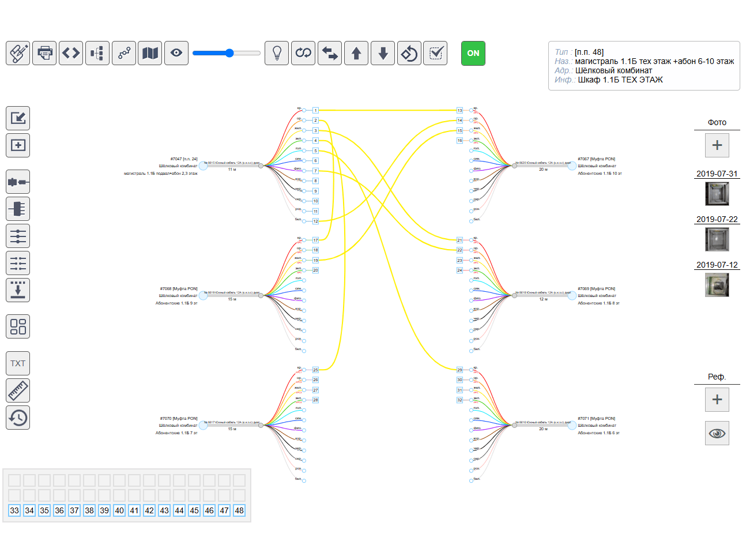Adjust the blue zoom slider handle
The image size is (746, 560).
pyautogui.click(x=229, y=53)
